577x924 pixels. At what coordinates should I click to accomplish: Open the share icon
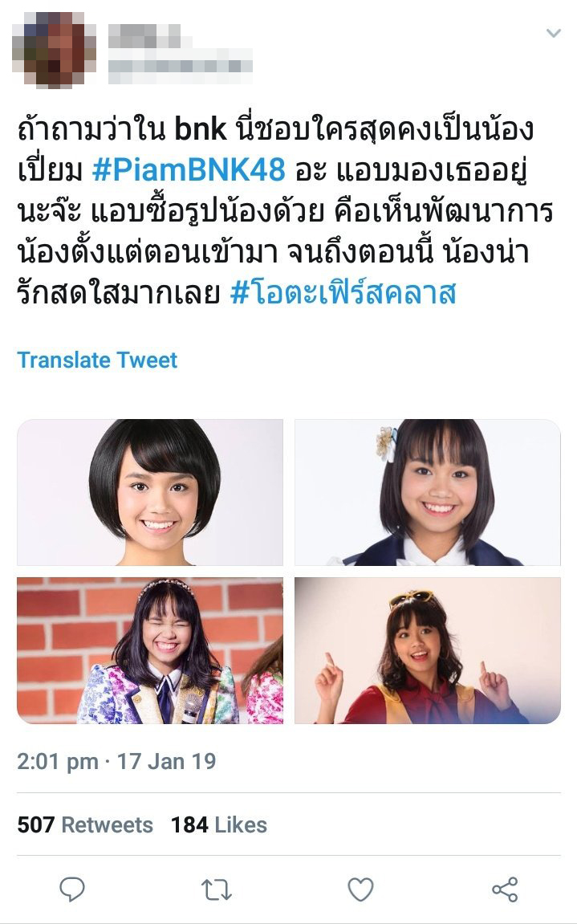(505, 889)
